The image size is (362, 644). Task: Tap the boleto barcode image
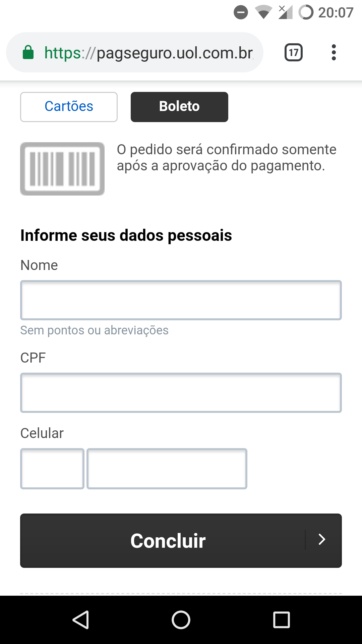click(x=62, y=169)
